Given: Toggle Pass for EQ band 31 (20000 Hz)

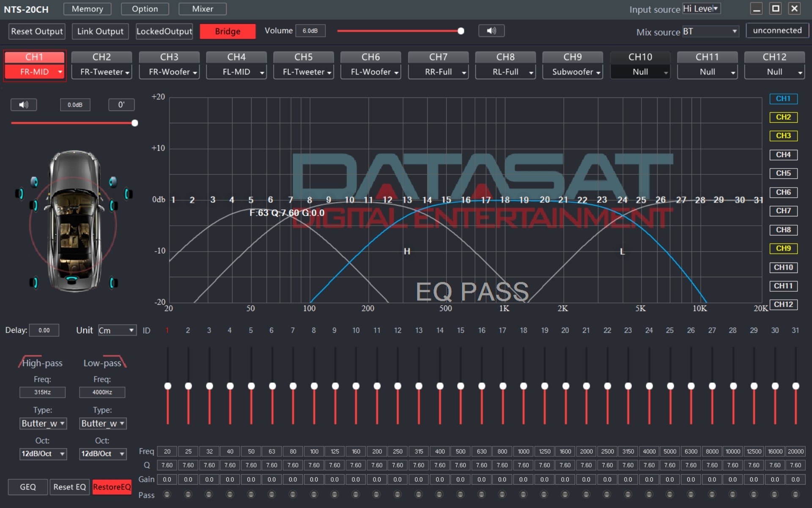Looking at the screenshot, I should [796, 494].
